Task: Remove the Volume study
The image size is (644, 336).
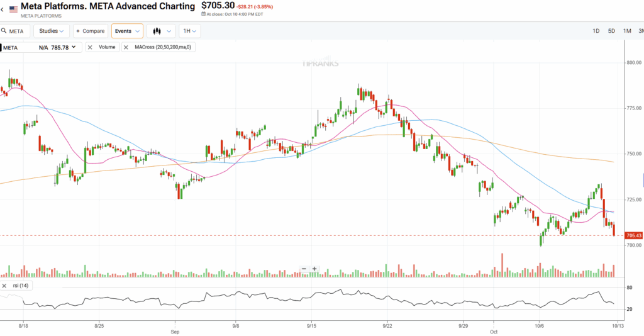Action: point(91,47)
